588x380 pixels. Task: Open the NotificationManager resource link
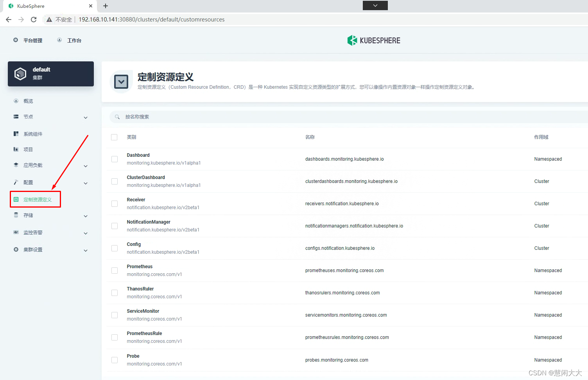(x=149, y=222)
